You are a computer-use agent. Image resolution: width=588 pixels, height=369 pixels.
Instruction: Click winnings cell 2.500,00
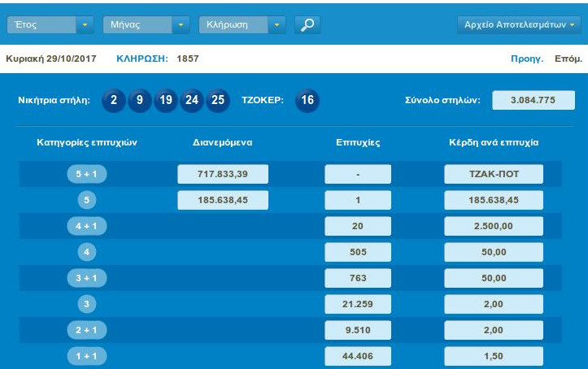[x=494, y=226]
